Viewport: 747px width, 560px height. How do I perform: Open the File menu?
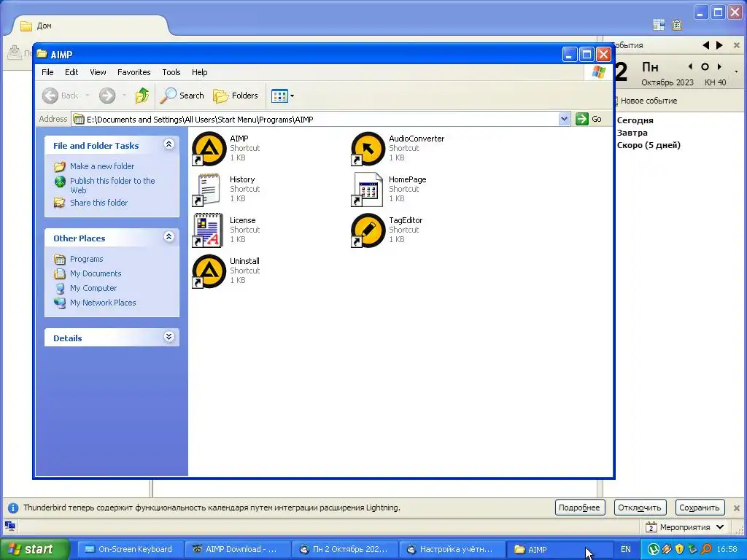point(47,72)
